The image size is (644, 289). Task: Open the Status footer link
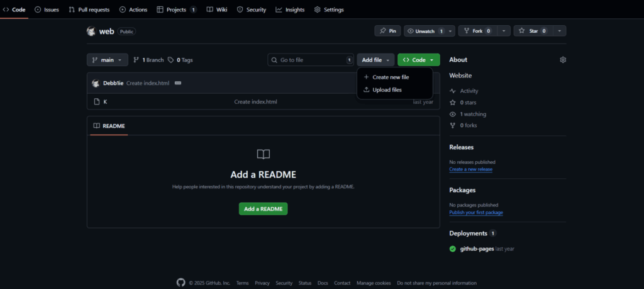(x=305, y=283)
